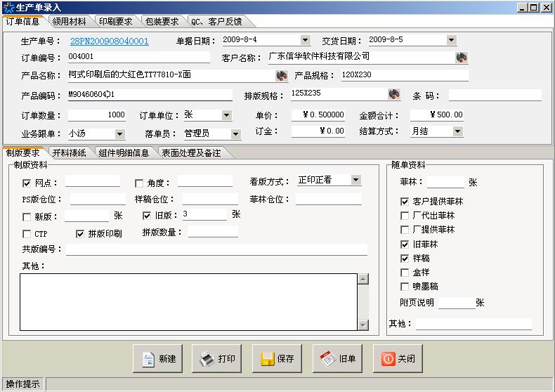The image size is (555, 392).
Task: Save the order with 保存 button
Action: 277,358
